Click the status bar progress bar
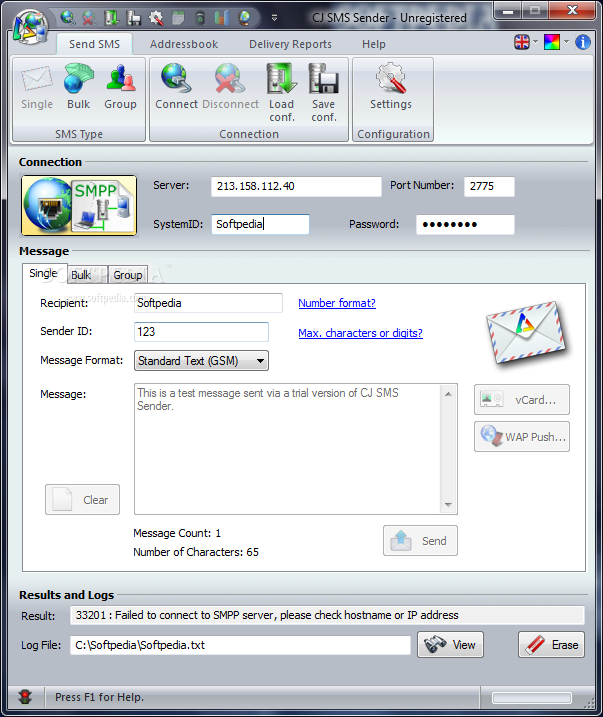 click(x=532, y=697)
